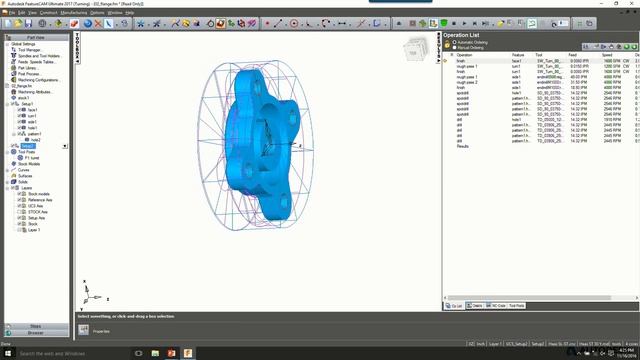This screenshot has height=360, width=640.
Task: Open Post Process item in tree
Action: (29, 74)
